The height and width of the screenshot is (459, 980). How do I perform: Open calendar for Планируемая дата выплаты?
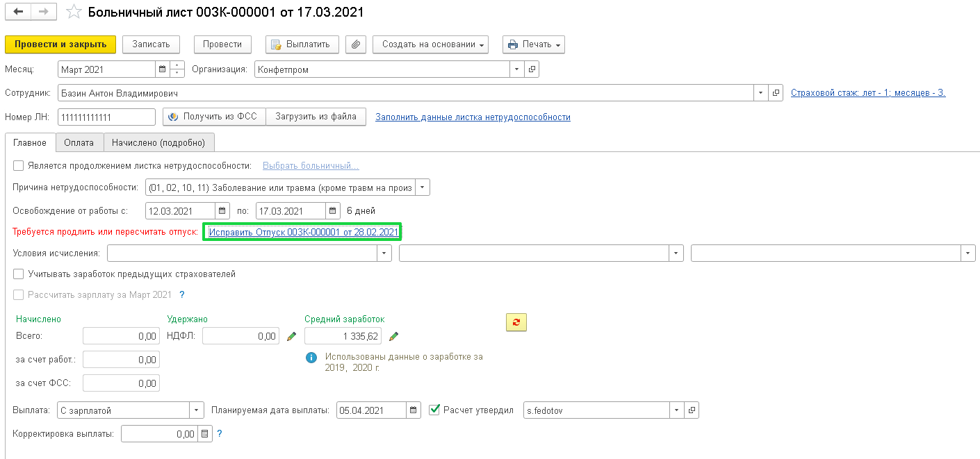coord(414,410)
